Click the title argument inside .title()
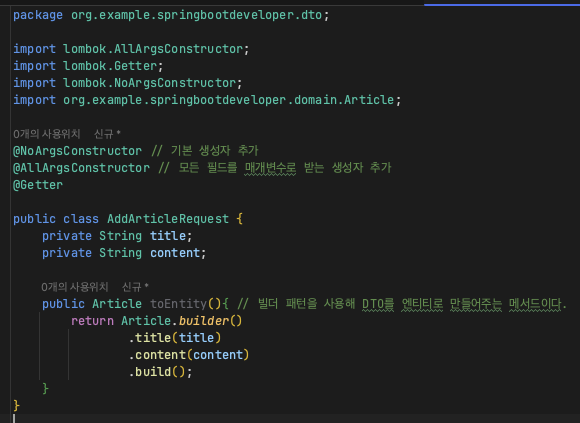Viewport: 580px width, 423px height. pos(196,338)
